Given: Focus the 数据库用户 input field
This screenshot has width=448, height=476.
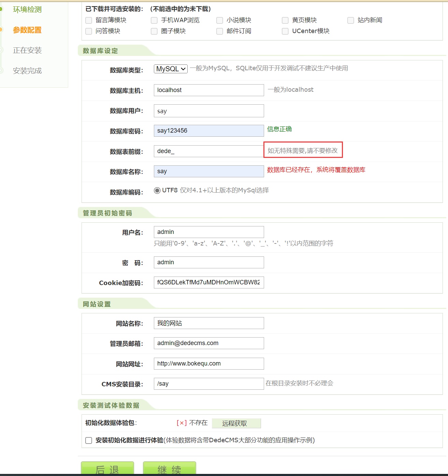Looking at the screenshot, I should pyautogui.click(x=209, y=111).
